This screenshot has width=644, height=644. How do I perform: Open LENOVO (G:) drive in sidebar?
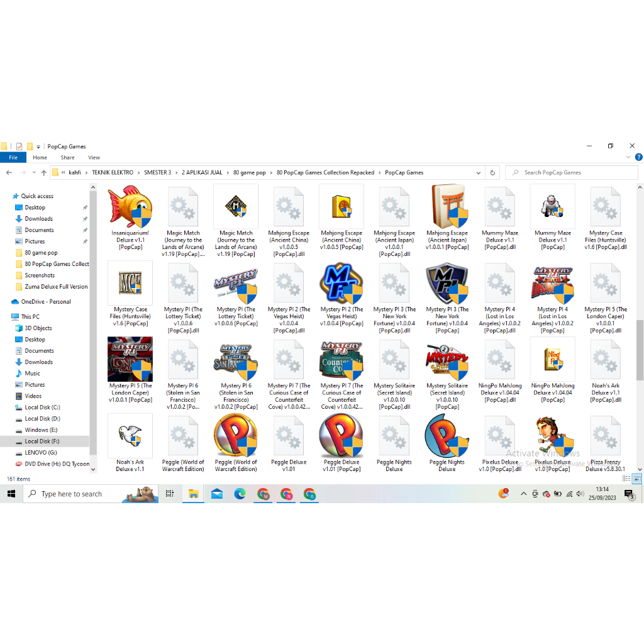(x=41, y=452)
